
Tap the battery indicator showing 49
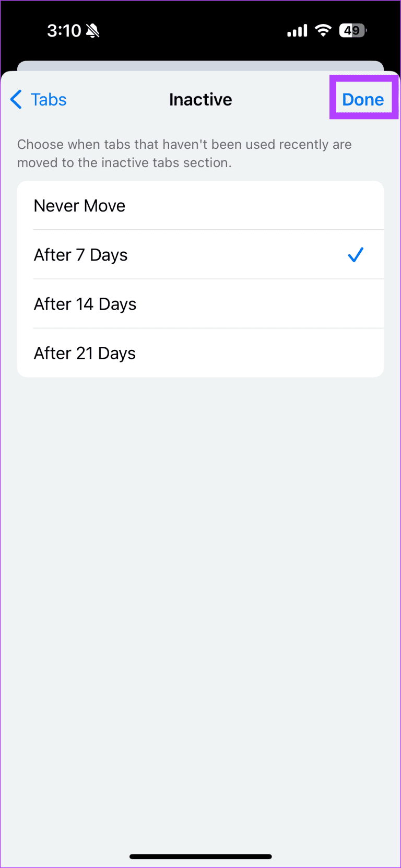pos(352,30)
